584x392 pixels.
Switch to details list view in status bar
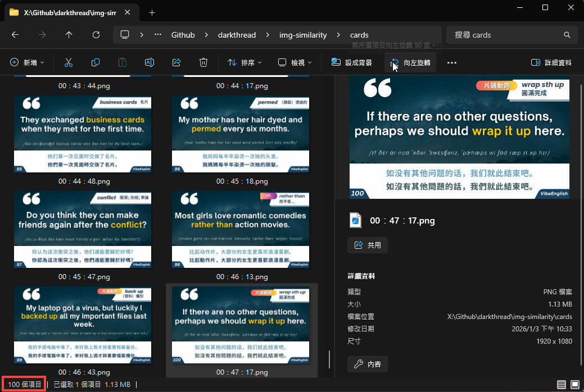pos(562,385)
